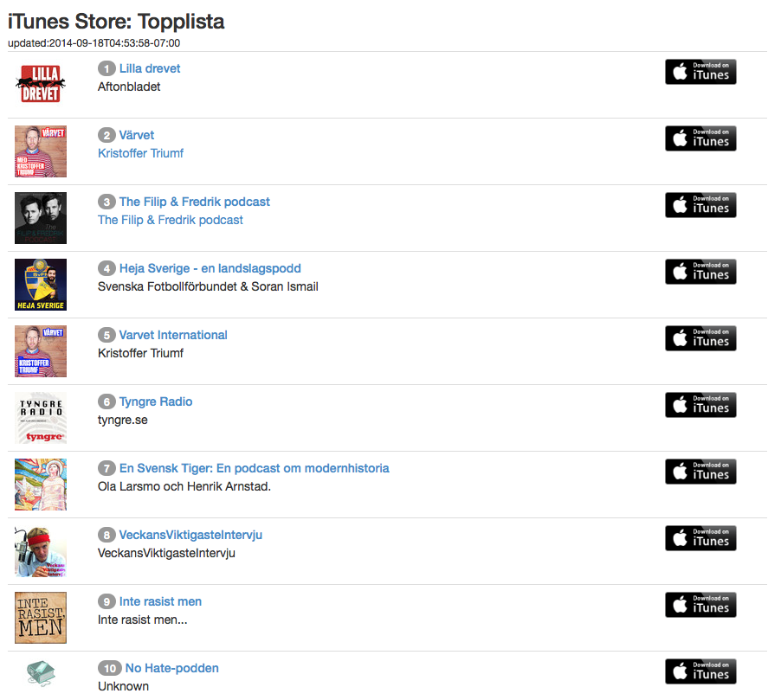This screenshot has height=700, width=768.
Task: Open the Inte rasist men cover art
Action: [x=41, y=618]
